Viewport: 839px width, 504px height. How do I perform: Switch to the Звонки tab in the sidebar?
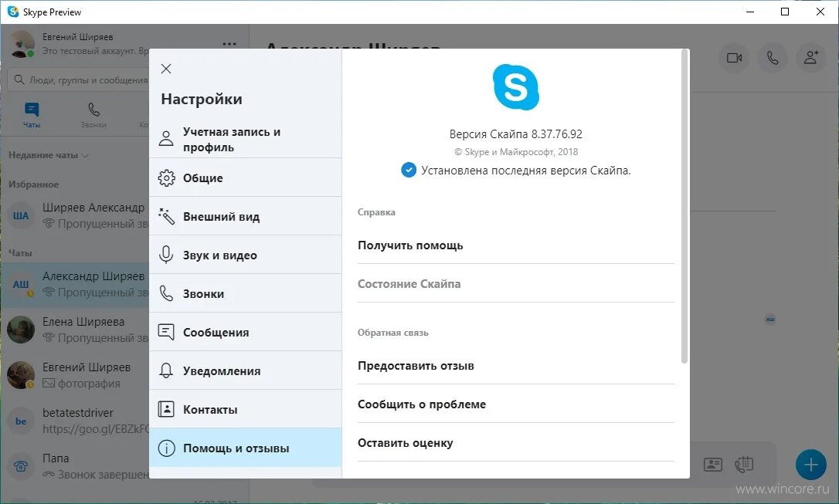[x=93, y=113]
